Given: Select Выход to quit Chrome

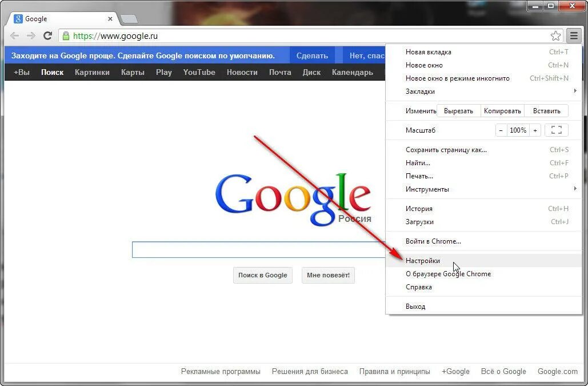Looking at the screenshot, I should tap(484, 306).
